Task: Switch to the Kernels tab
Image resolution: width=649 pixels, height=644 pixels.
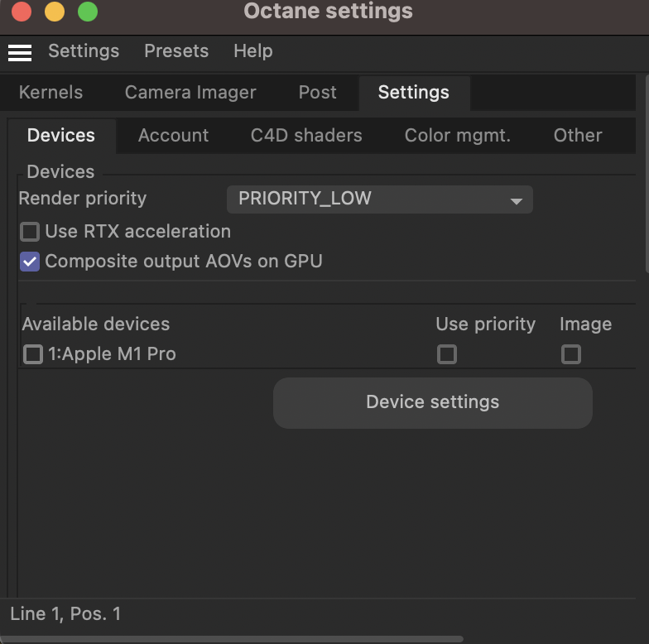Action: coord(51,93)
